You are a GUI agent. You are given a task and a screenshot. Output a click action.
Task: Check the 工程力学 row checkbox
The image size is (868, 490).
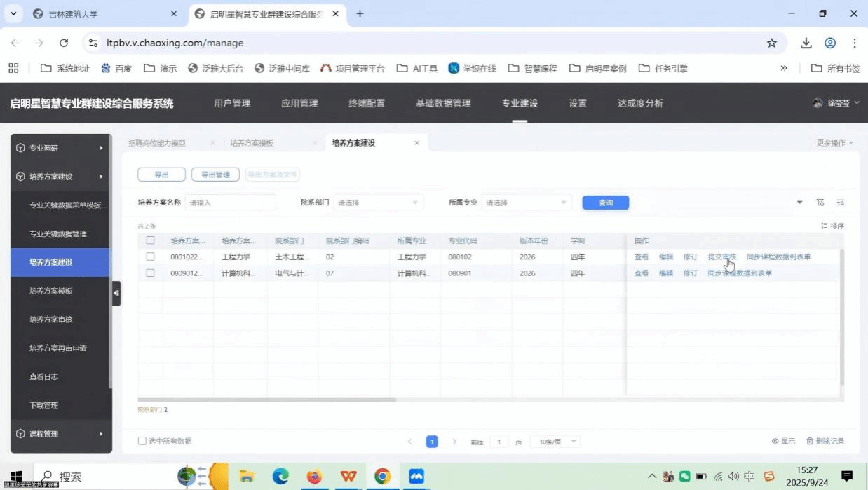150,257
